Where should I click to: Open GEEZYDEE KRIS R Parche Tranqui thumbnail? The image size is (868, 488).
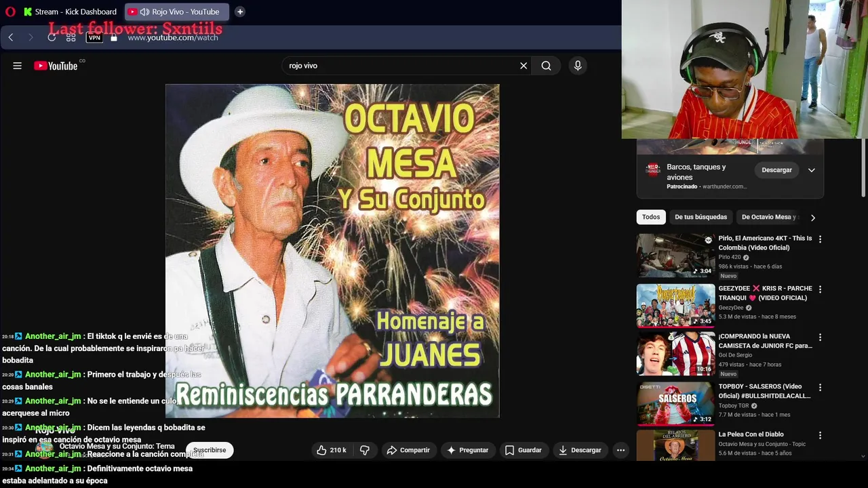point(675,306)
